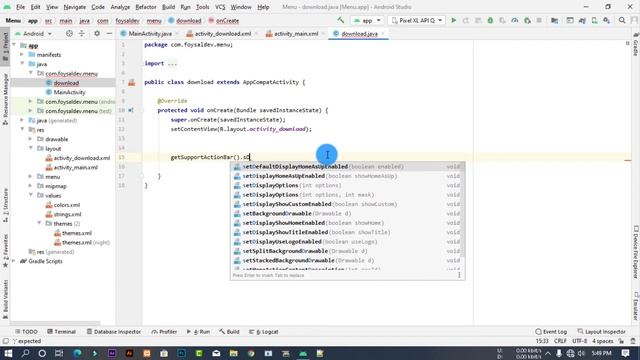This screenshot has width=640, height=360.
Task: Open Windows taskbar search
Action: coord(25,353)
